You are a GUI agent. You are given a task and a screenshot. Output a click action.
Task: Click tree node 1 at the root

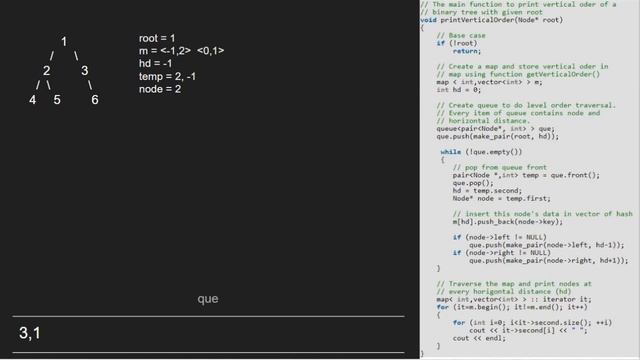(64, 42)
